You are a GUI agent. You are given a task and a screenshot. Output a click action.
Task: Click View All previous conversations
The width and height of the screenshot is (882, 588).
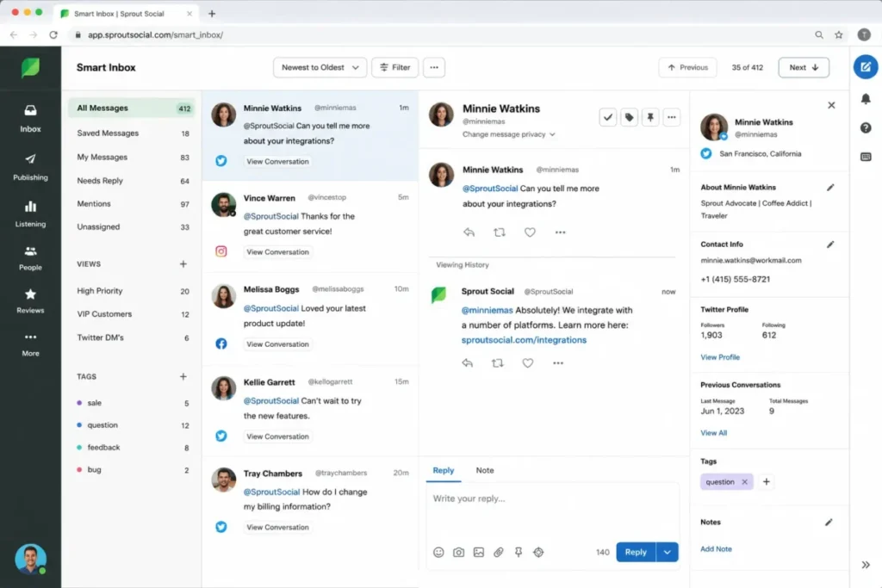(713, 433)
